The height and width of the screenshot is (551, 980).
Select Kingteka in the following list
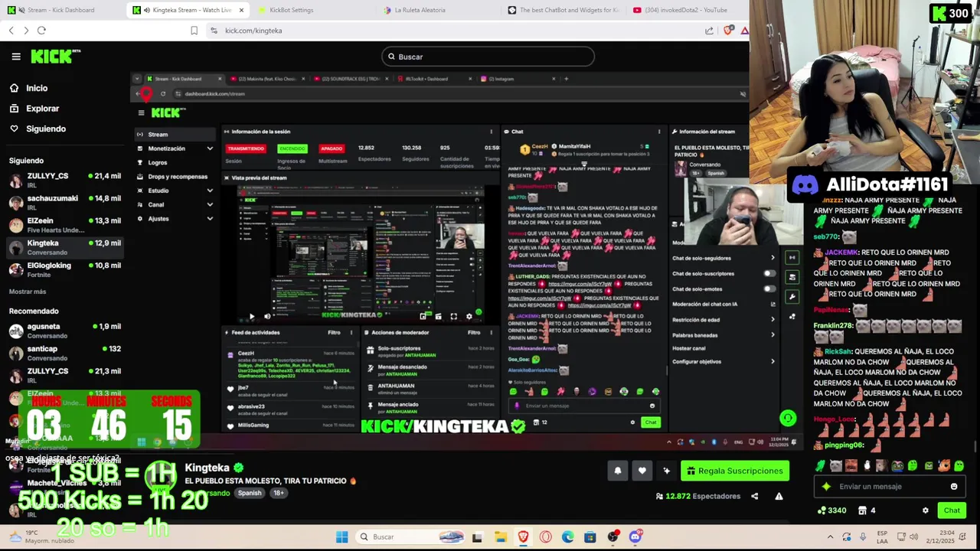(x=65, y=247)
